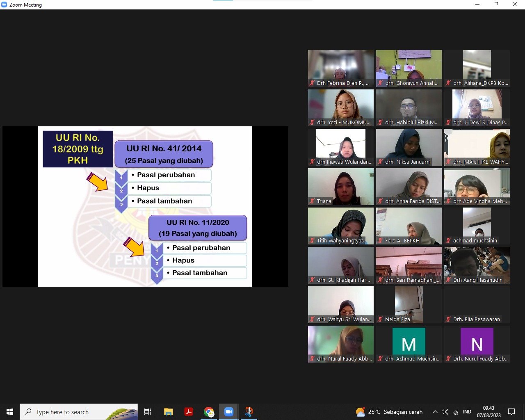
Task: Click the 'Type here to search' box
Action: (78, 412)
